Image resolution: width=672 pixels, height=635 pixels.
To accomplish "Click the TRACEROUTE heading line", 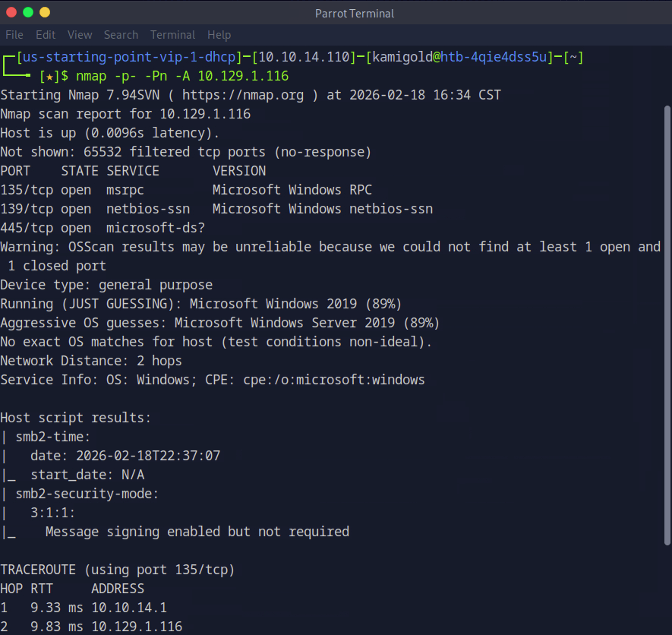I will pyautogui.click(x=118, y=570).
